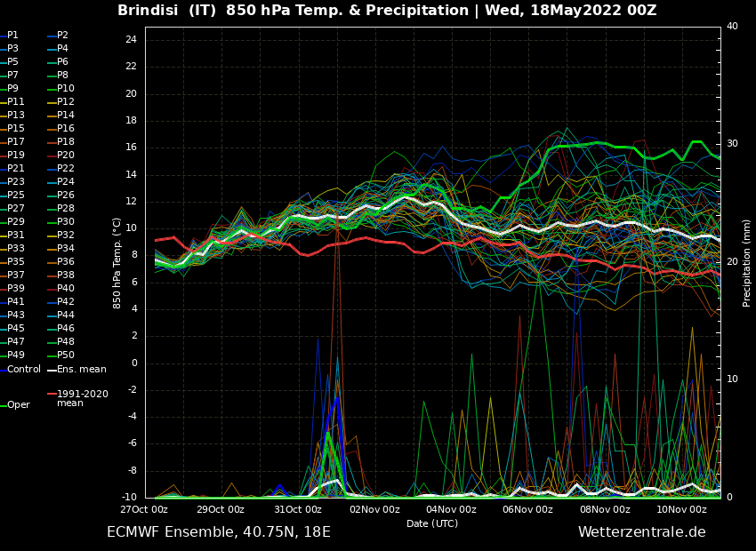Click the 02Nov 00z date tick label

coord(374,510)
